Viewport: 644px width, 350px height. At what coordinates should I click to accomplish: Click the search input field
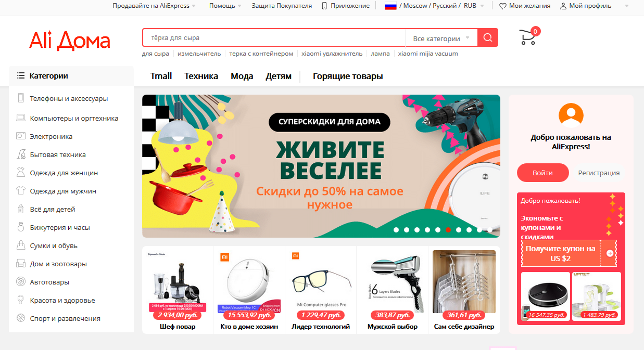274,38
